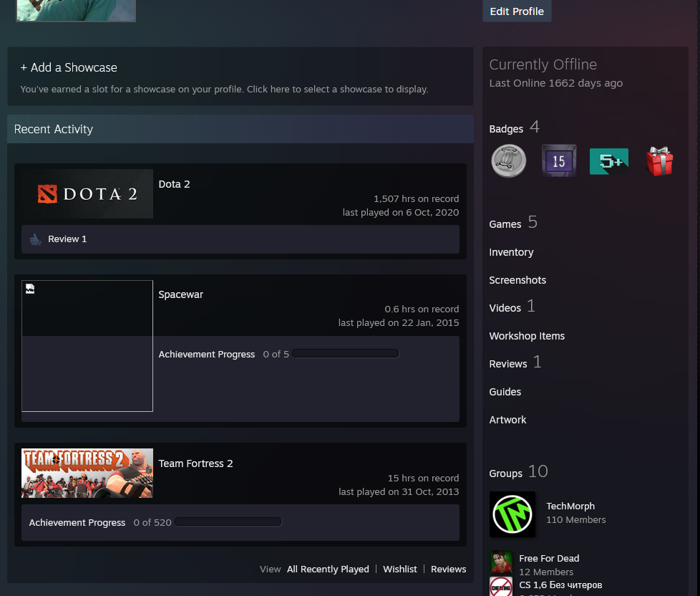The width and height of the screenshot is (700, 596).
Task: Open Screenshots in the sidebar
Action: tap(517, 280)
